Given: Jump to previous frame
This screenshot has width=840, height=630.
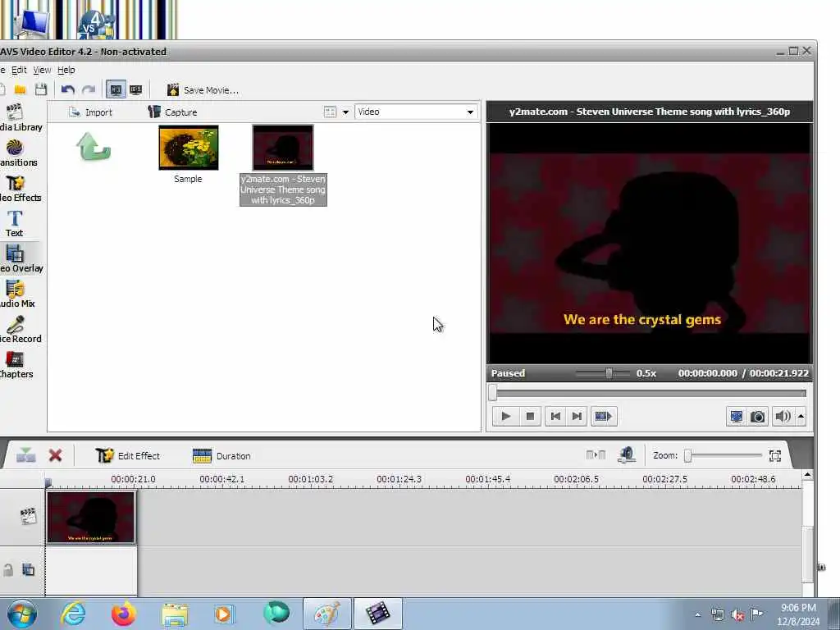Looking at the screenshot, I should [555, 416].
